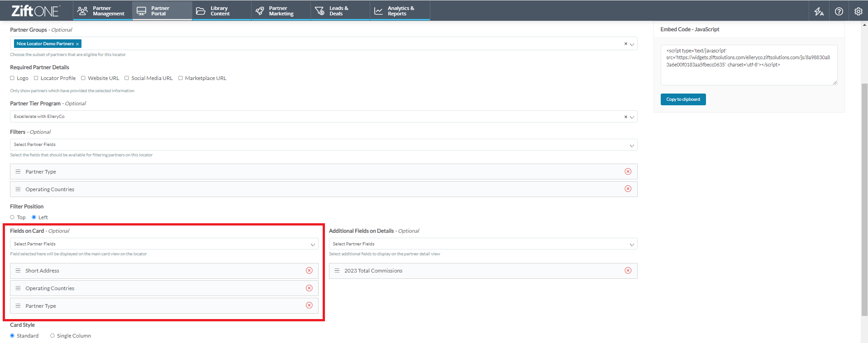Select the Standard card style
This screenshot has height=343, width=868.
(x=12, y=336)
